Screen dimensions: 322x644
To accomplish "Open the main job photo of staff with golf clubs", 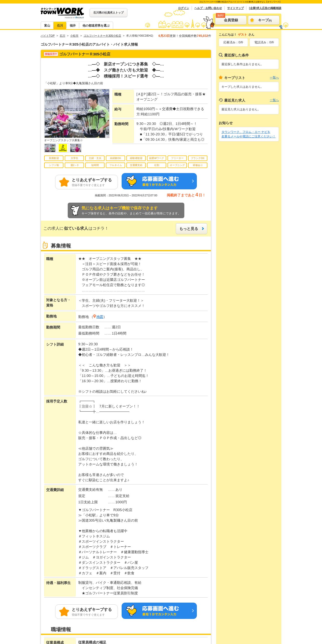I will [77, 113].
